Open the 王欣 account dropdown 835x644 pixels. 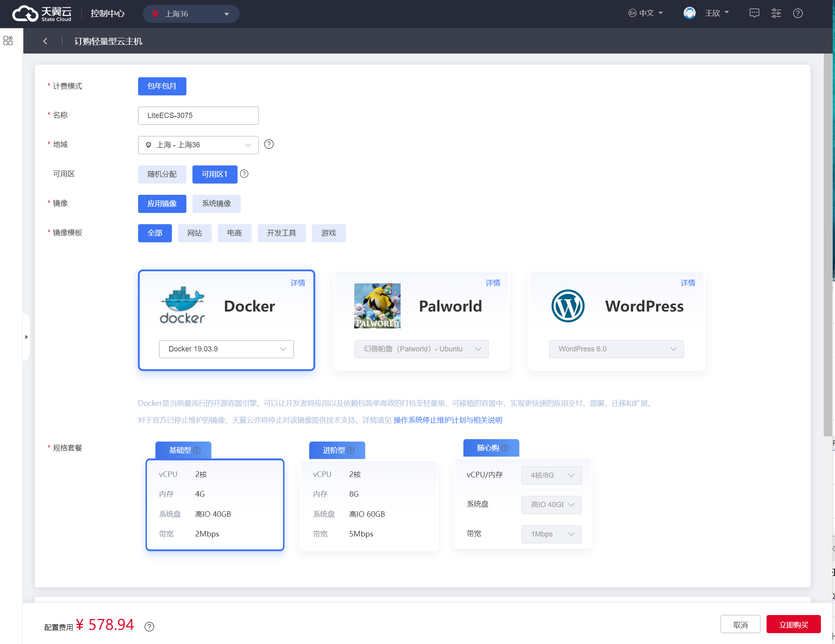click(717, 13)
